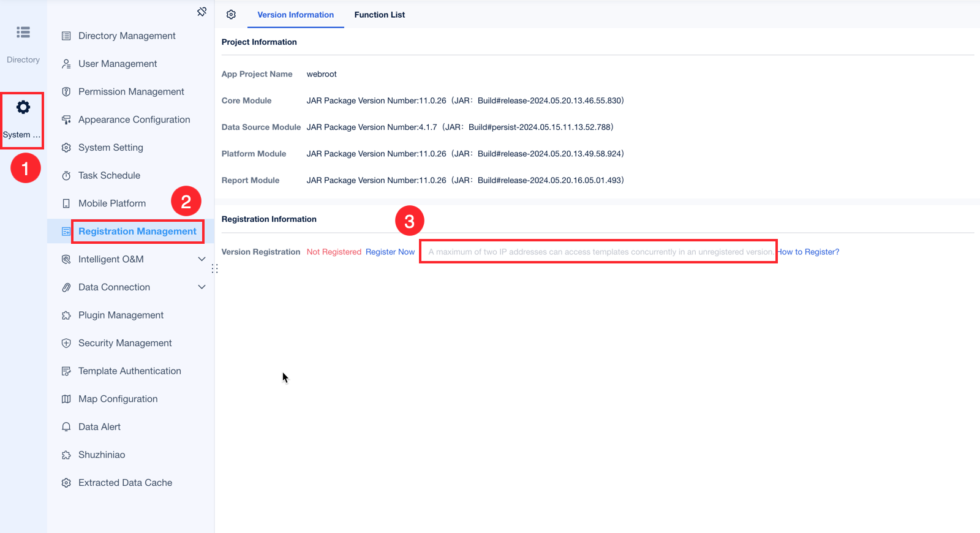Click the Permission Management shield icon

(66, 92)
